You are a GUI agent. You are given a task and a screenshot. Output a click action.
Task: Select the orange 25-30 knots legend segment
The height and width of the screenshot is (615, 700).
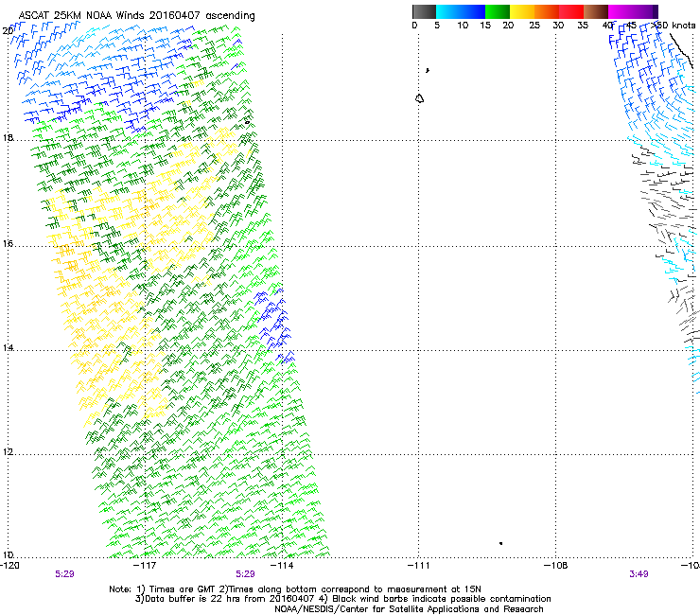pos(547,11)
